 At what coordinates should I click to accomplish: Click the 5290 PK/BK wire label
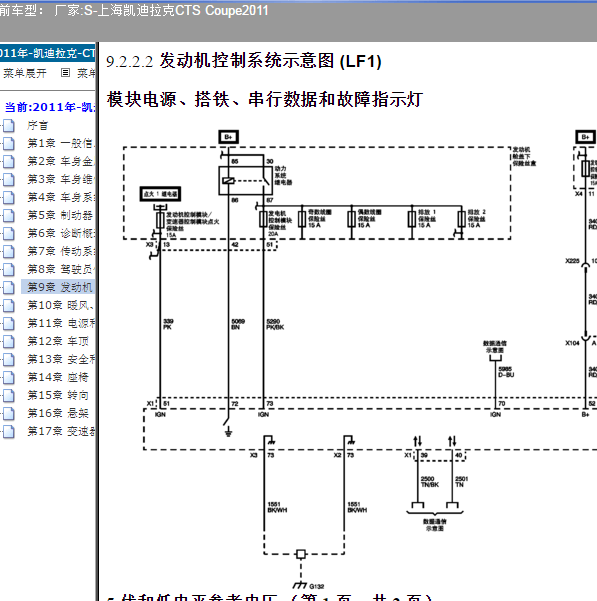tap(275, 324)
